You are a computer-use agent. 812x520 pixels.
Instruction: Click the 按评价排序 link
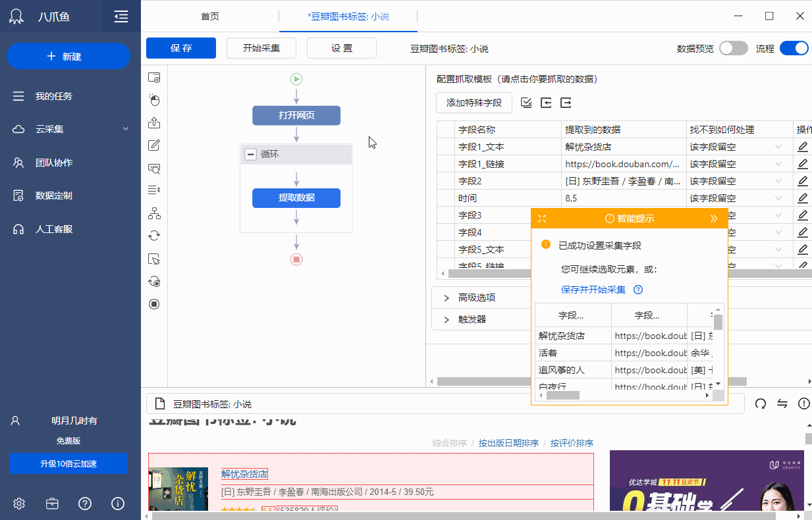click(x=572, y=443)
